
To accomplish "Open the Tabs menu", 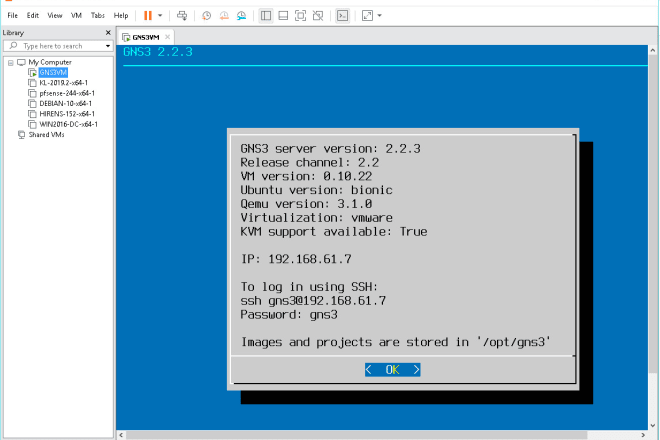I will [x=98, y=16].
